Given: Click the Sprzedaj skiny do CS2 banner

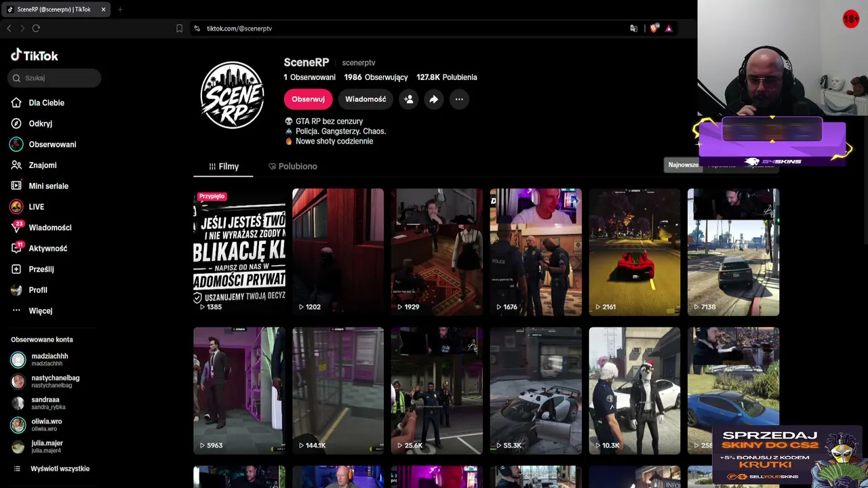Looking at the screenshot, I should [787, 455].
